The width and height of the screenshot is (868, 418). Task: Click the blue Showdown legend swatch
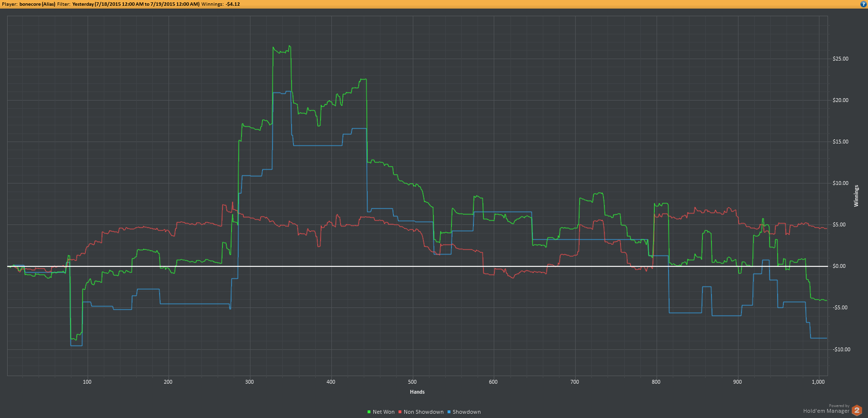click(x=449, y=412)
